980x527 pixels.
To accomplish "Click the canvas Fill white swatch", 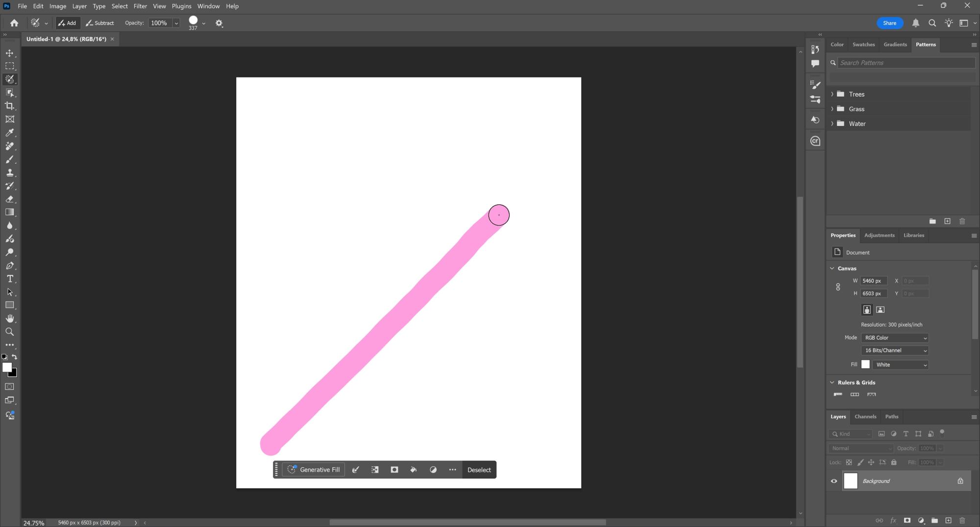I will click(865, 365).
